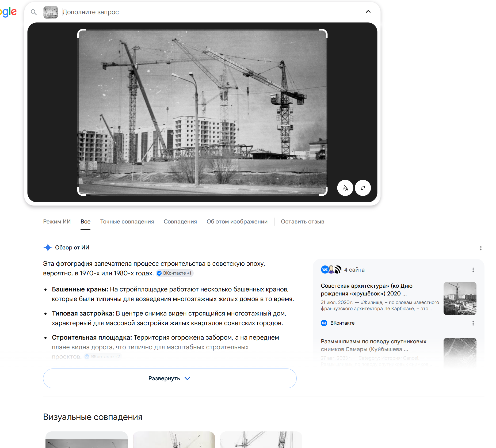Open 'Советская архитектура» (ко Дню рождения «хрущёвок»)' link

point(367,290)
